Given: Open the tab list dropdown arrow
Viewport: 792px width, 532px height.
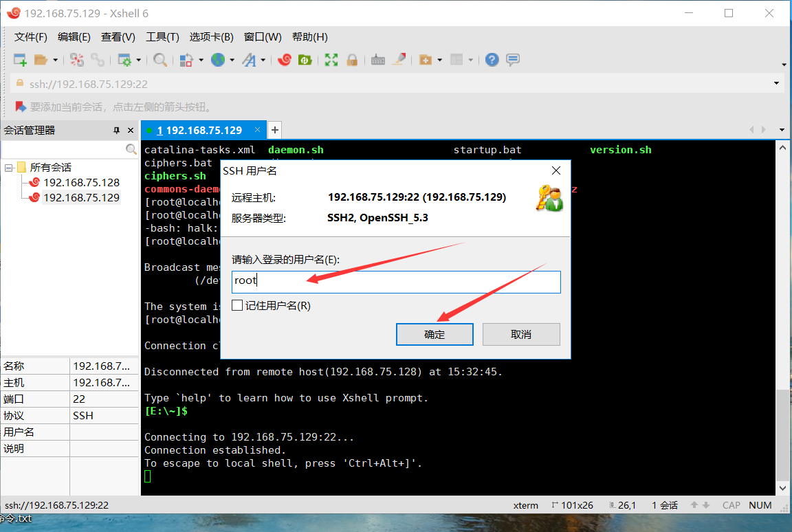Looking at the screenshot, I should [782, 130].
